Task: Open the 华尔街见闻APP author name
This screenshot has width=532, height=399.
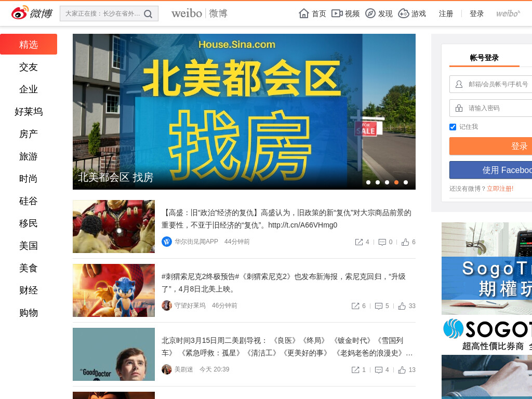Action: pos(196,242)
